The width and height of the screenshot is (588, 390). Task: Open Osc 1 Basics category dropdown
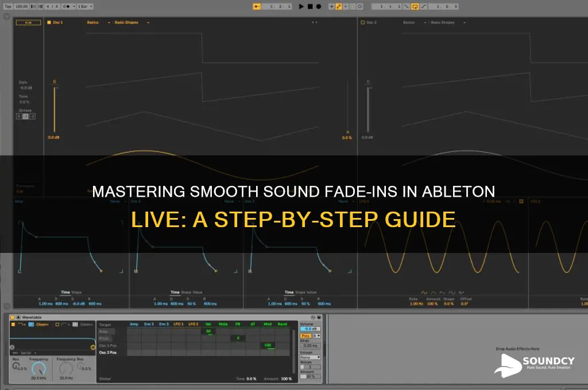[99, 22]
